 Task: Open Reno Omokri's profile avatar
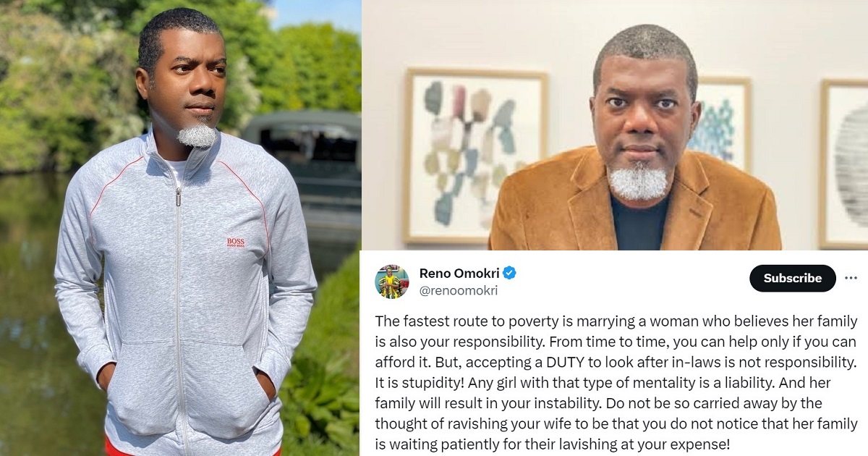(391, 282)
